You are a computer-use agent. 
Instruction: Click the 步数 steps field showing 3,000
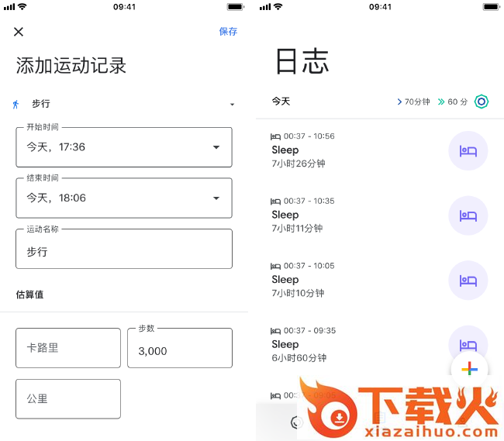coord(180,349)
